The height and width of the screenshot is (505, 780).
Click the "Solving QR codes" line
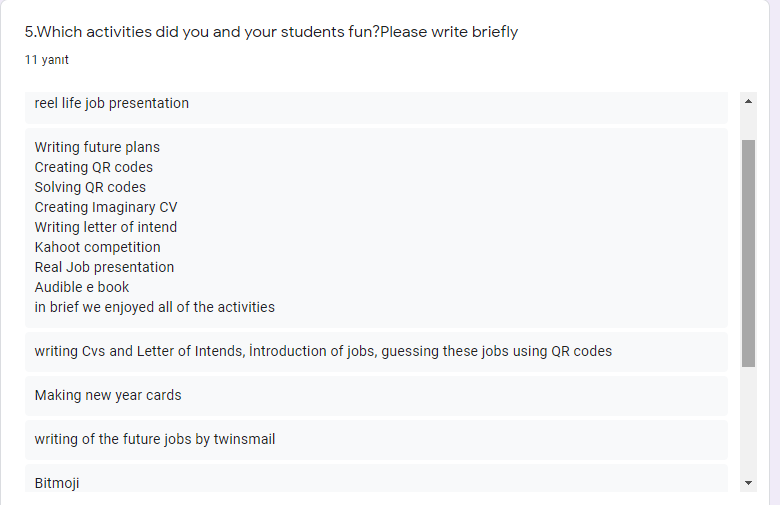pos(90,187)
